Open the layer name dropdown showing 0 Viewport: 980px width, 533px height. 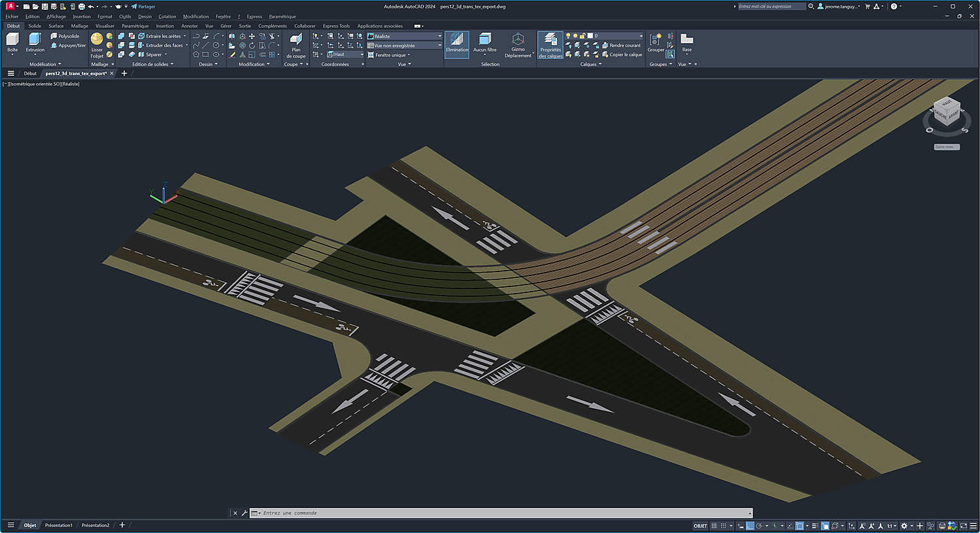point(618,36)
